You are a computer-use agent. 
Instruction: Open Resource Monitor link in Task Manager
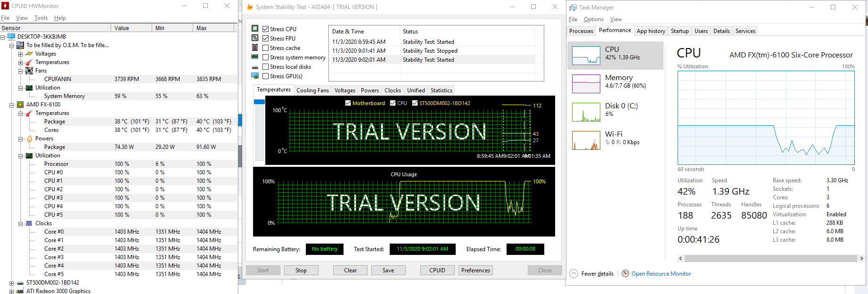point(661,274)
